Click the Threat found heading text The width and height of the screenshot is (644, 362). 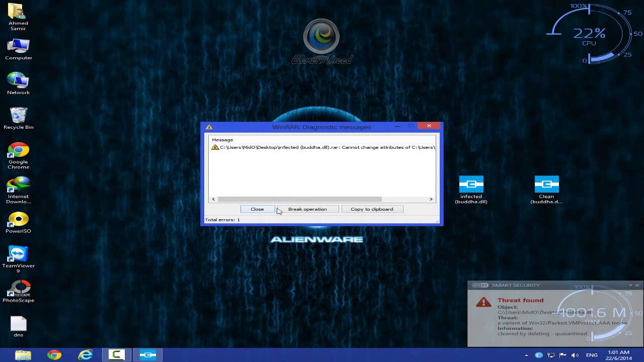pyautogui.click(x=520, y=300)
